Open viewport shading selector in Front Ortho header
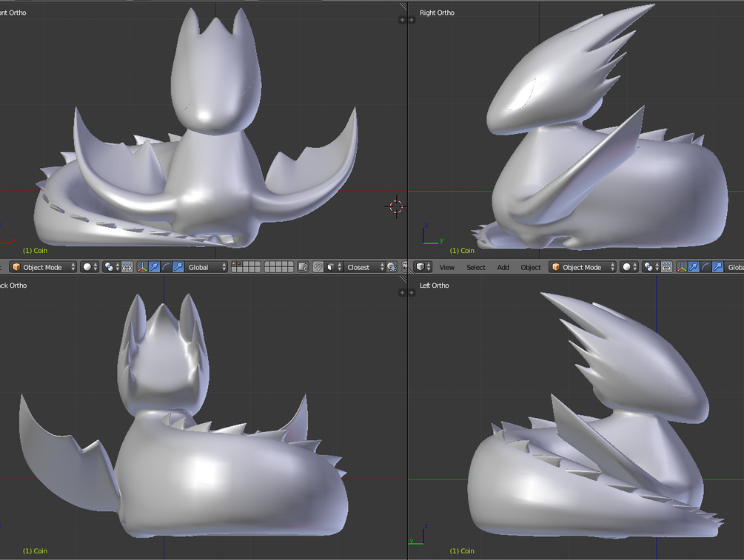744x560 pixels. coord(89,267)
